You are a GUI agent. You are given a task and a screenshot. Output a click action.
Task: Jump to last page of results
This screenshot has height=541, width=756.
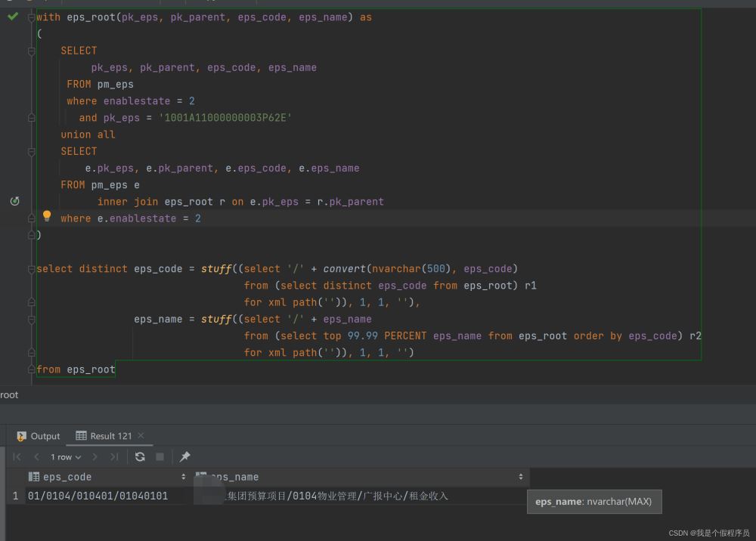[114, 456]
